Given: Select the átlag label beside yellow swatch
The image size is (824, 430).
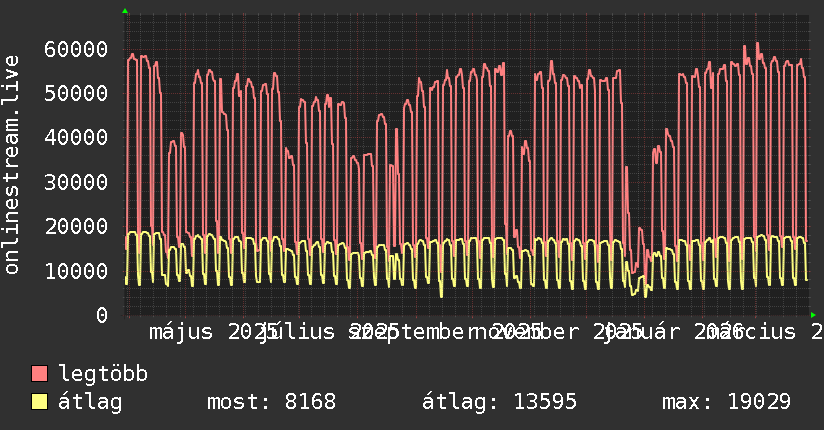Looking at the screenshot, I should pos(90,403).
